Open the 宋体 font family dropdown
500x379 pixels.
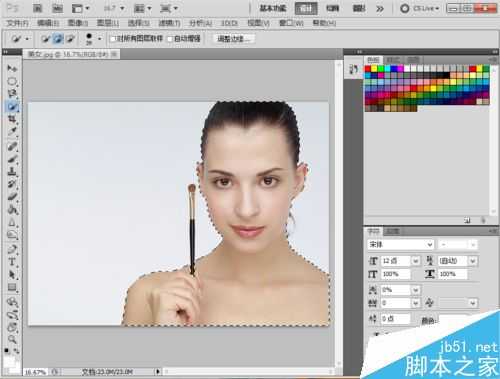pos(401,244)
